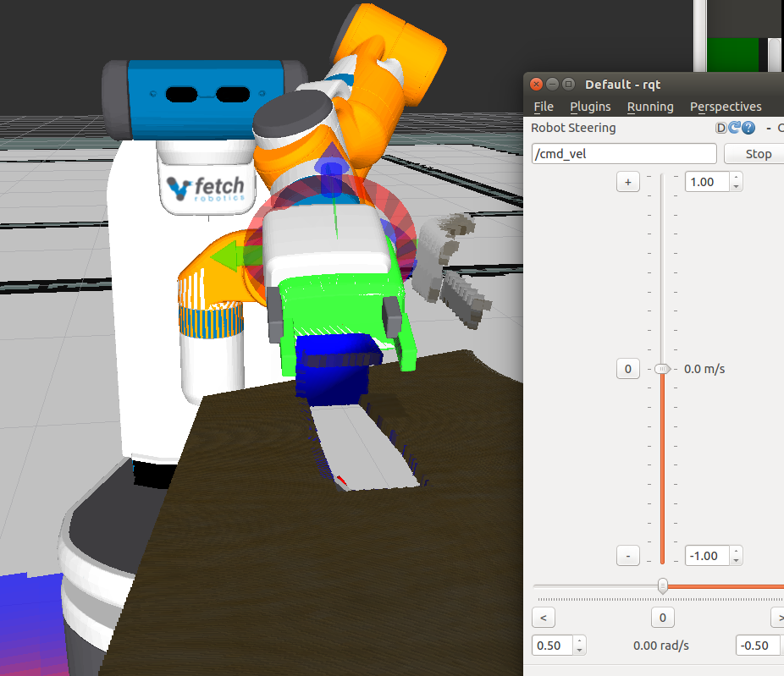The width and height of the screenshot is (784, 676).
Task: Click the D icon on the Robot Steering bar
Action: pos(721,128)
